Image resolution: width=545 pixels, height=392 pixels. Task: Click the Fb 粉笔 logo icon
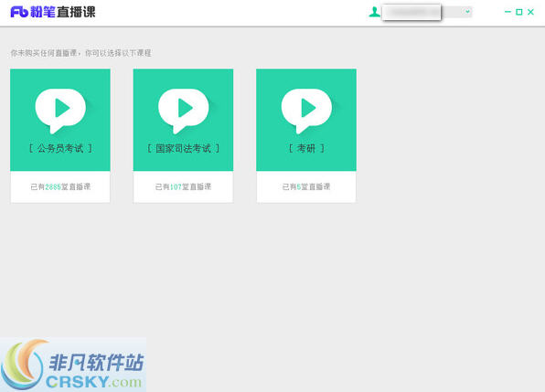click(x=19, y=12)
